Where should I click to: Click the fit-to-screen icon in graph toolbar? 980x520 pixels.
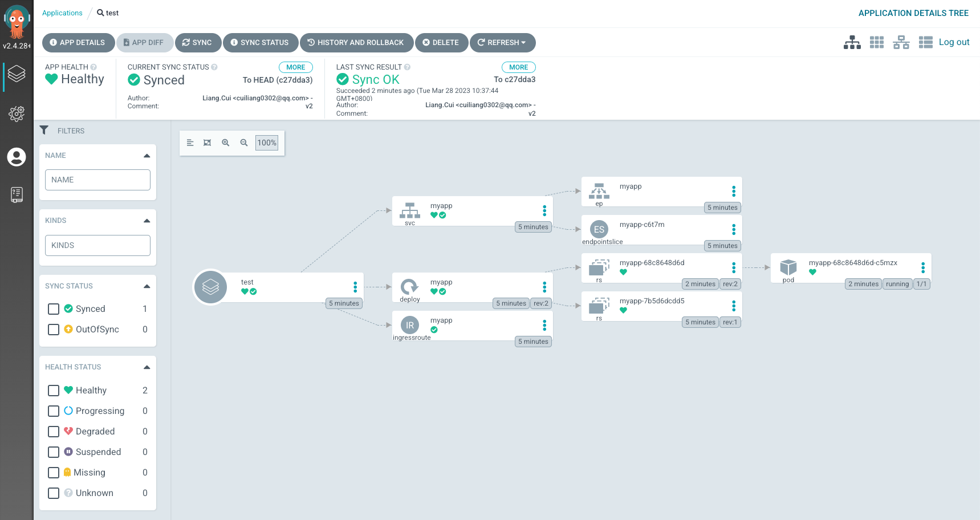coord(208,143)
